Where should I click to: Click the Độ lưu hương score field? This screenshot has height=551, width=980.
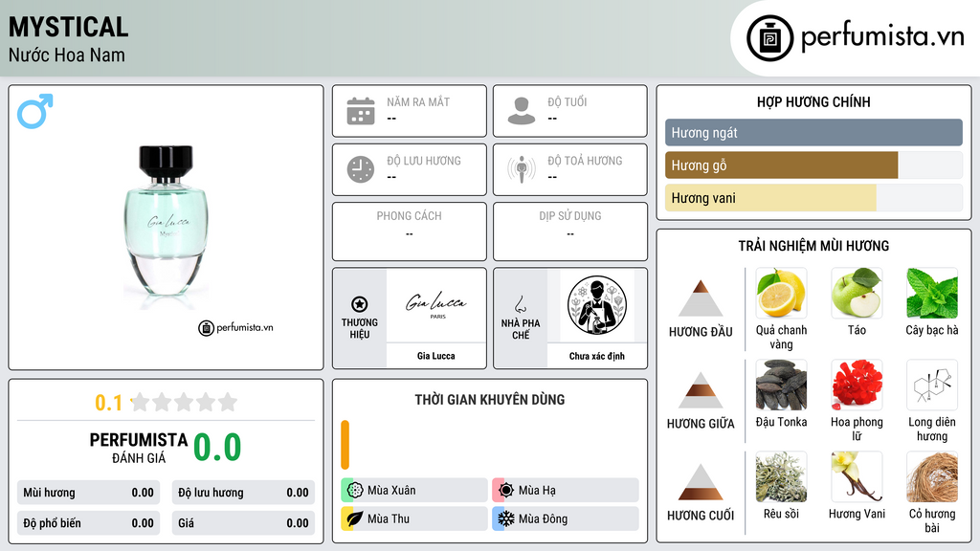(243, 493)
